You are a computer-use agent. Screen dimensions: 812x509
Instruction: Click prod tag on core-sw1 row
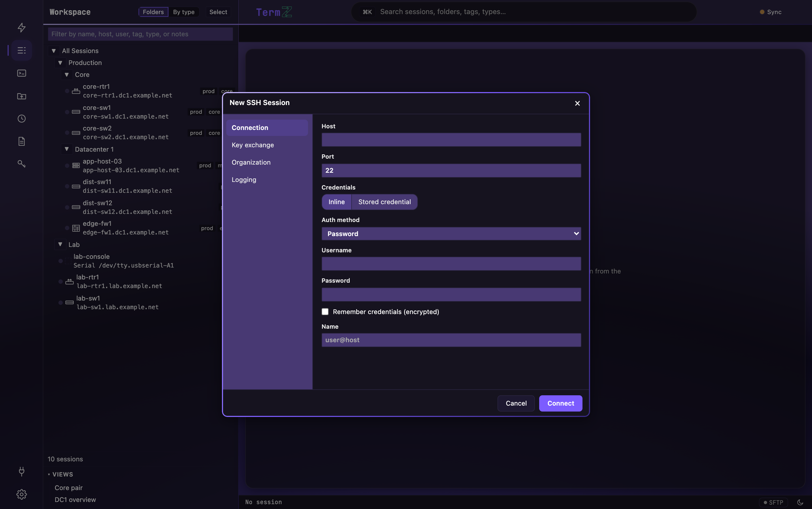196,112
